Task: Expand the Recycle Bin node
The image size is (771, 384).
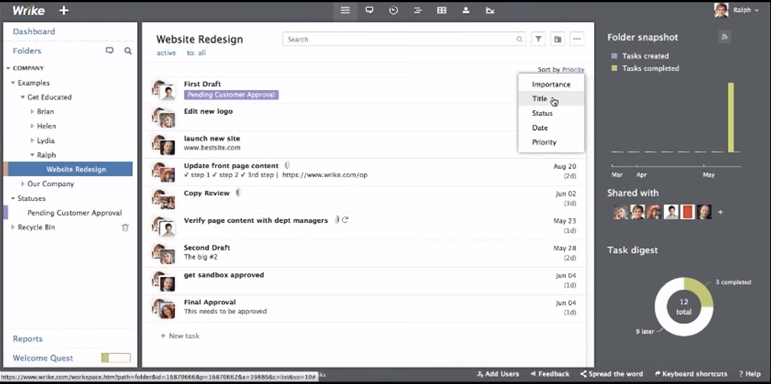Action: (13, 228)
